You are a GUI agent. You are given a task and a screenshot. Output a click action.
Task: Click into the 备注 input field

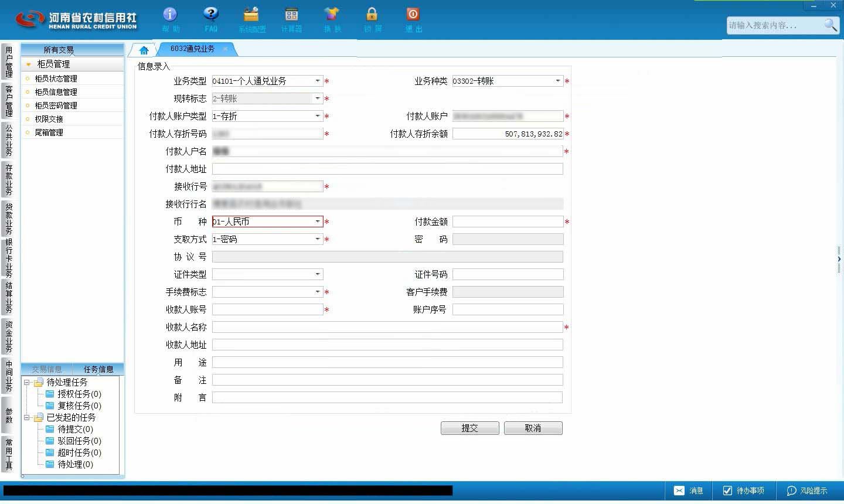(387, 380)
